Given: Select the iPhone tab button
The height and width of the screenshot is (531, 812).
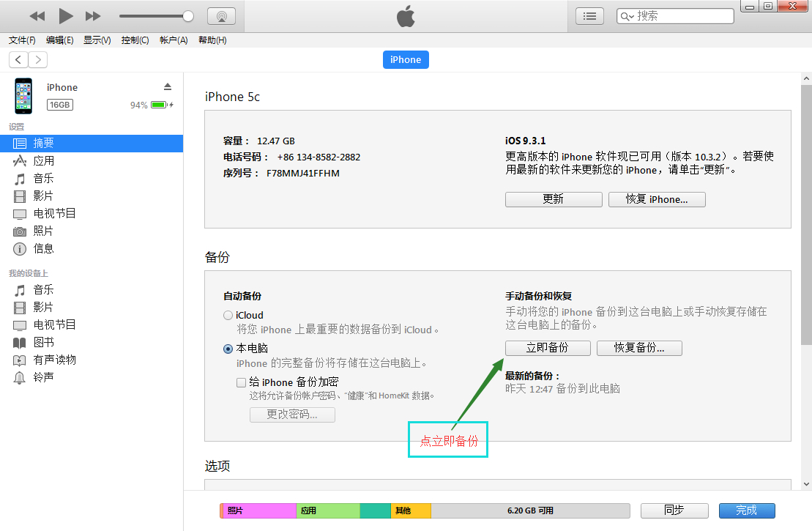Looking at the screenshot, I should tap(406, 59).
